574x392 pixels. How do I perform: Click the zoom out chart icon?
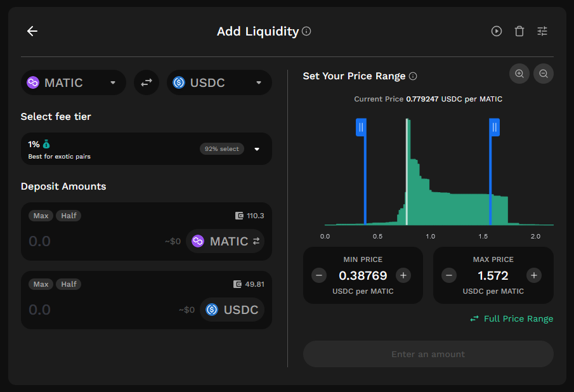tap(544, 74)
